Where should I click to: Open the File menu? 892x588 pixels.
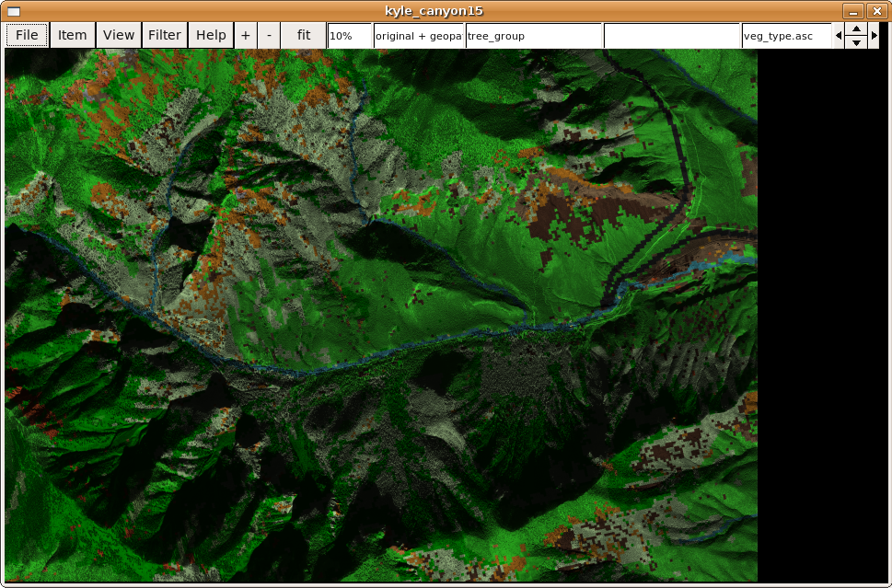[x=27, y=35]
